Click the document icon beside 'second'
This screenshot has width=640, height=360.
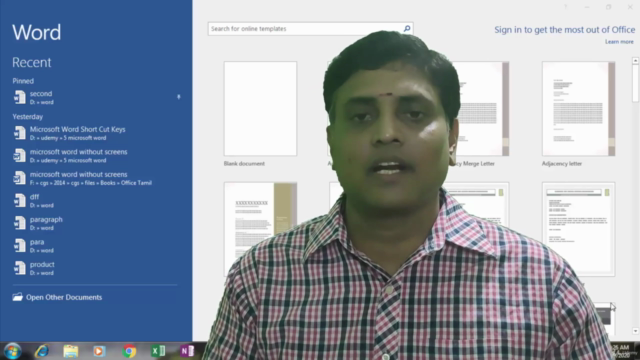click(20, 98)
